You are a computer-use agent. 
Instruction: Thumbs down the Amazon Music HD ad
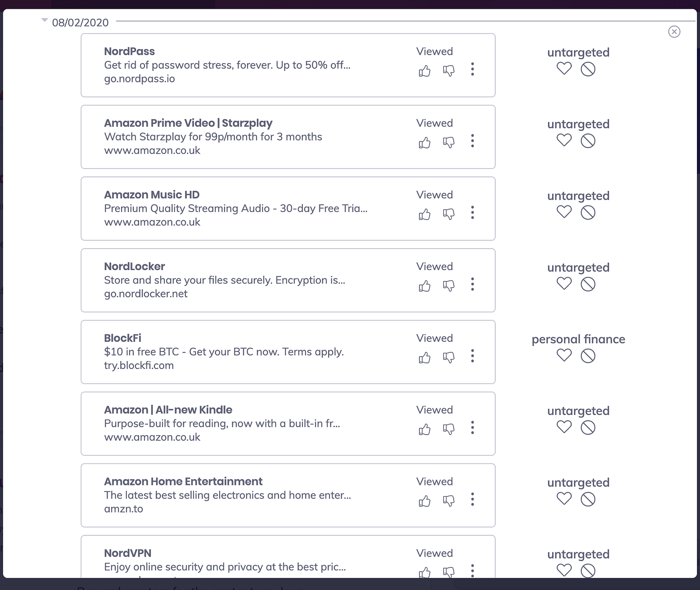pos(448,214)
